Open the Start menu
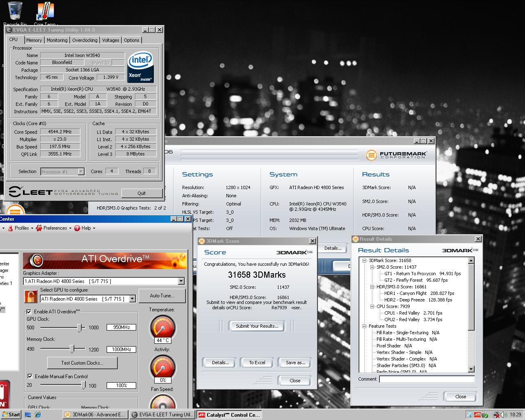The width and height of the screenshot is (525, 420). 11,415
